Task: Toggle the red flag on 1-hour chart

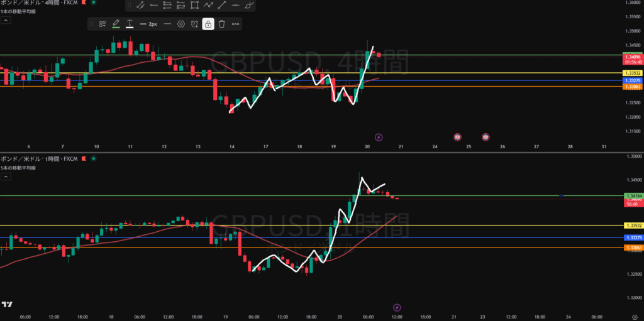Action: [83, 159]
